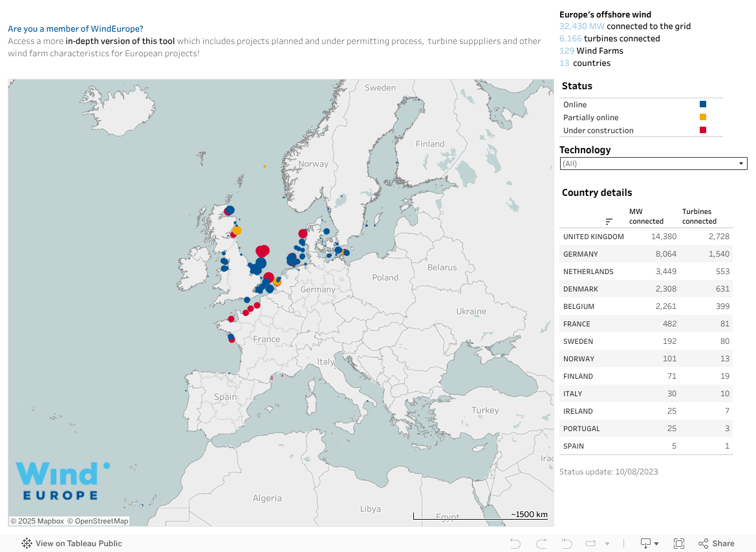Screen dimensions: 756x552
Task: Click the undo arrow in the toolbar
Action: 515,544
